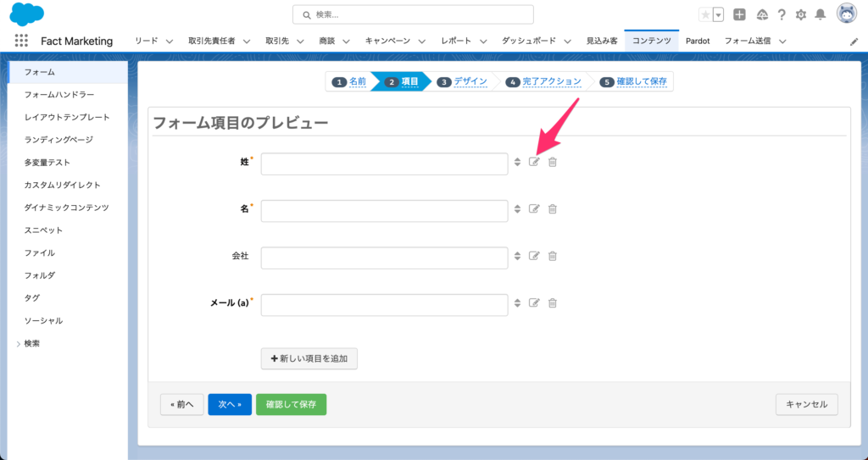Expand the フォーム送信 tab dropdown chevron
This screenshot has height=460, width=868.
782,41
